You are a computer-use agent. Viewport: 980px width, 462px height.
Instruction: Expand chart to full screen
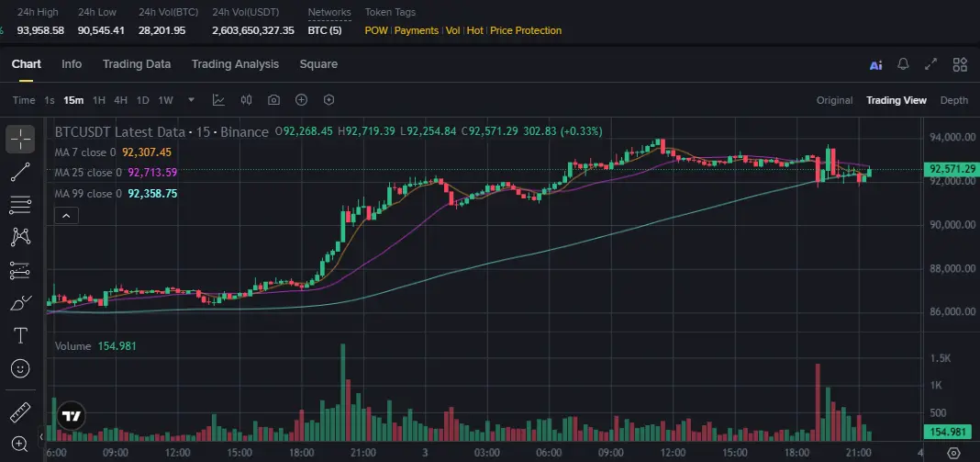coord(931,64)
